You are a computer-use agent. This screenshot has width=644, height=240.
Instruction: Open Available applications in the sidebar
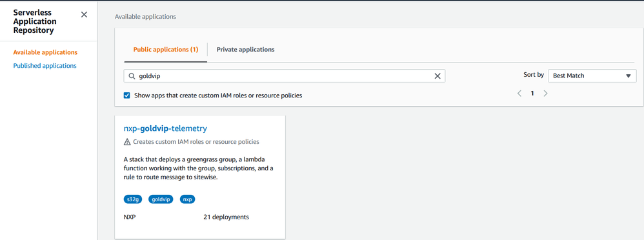(x=45, y=52)
